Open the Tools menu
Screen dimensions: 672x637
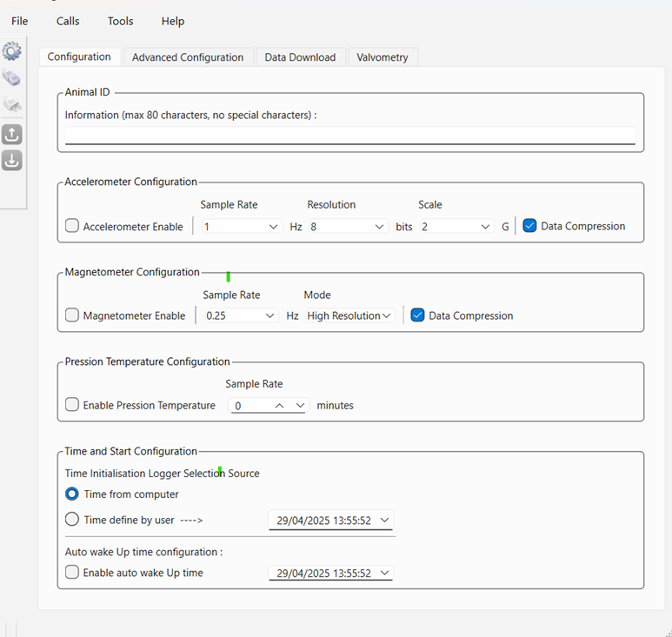pyautogui.click(x=121, y=21)
